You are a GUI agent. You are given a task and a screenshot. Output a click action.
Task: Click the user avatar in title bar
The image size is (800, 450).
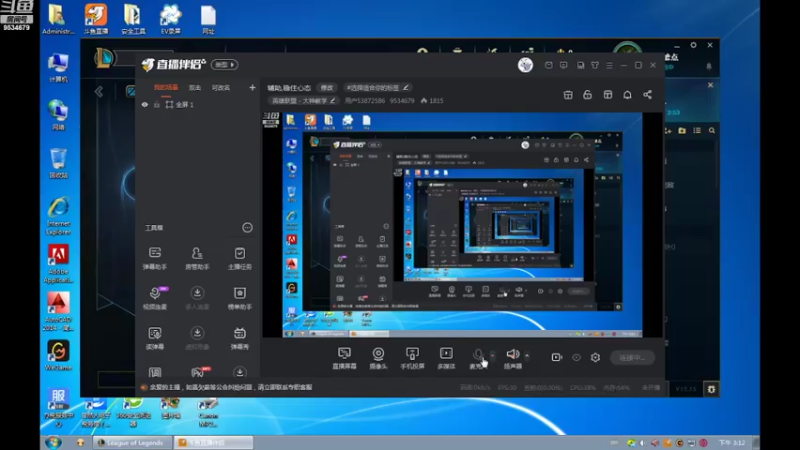click(525, 65)
